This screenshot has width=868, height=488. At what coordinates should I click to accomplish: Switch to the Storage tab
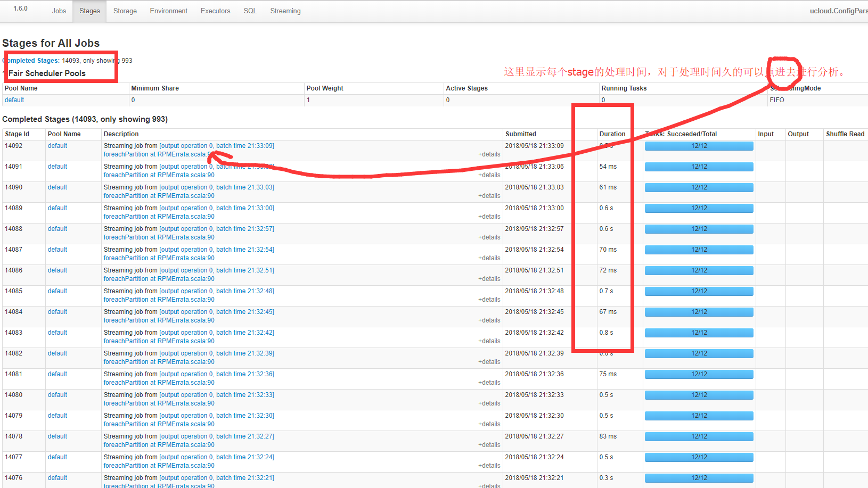pos(125,11)
